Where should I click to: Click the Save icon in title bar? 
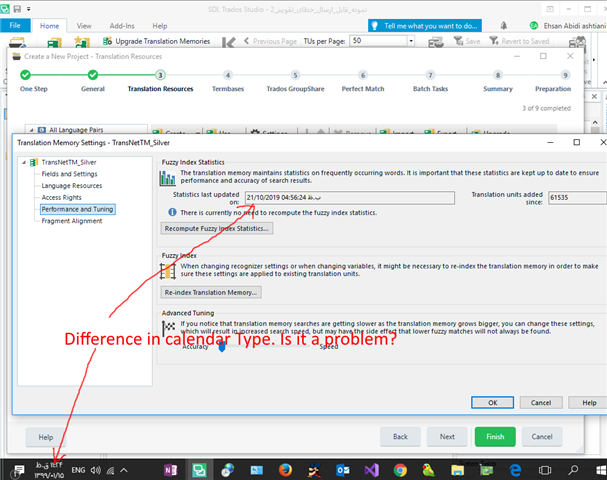pos(17,8)
